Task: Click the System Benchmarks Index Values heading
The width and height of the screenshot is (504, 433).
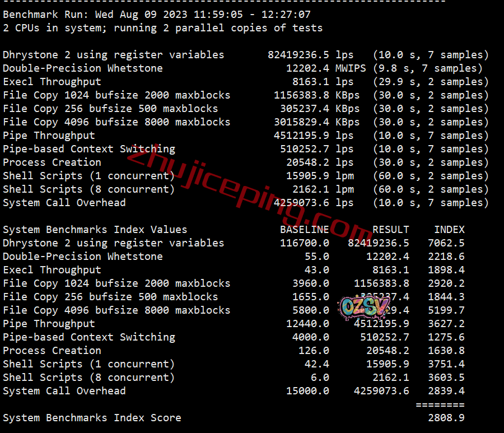Action: pyautogui.click(x=95, y=230)
